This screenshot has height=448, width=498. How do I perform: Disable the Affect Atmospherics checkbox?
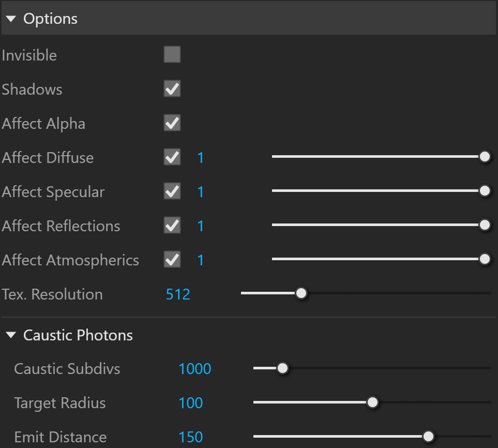pos(172,260)
